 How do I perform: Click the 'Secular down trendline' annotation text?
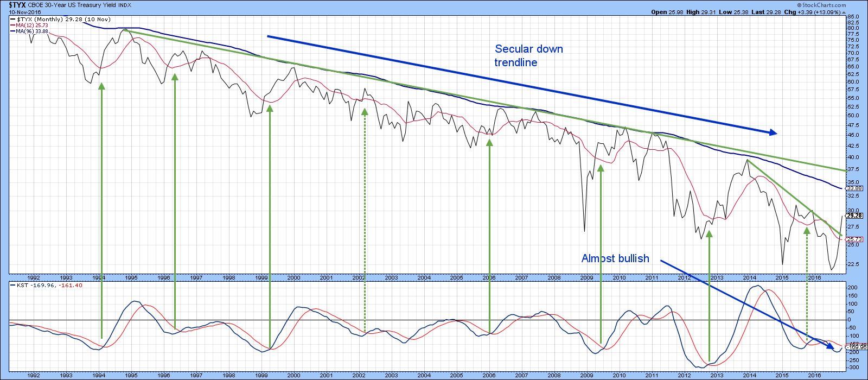coord(528,55)
